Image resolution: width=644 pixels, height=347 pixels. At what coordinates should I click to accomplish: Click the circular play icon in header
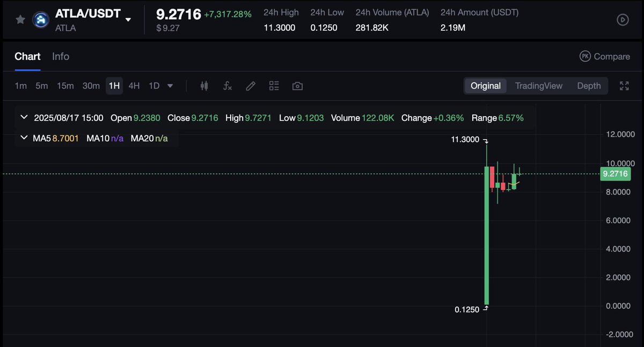click(x=623, y=20)
